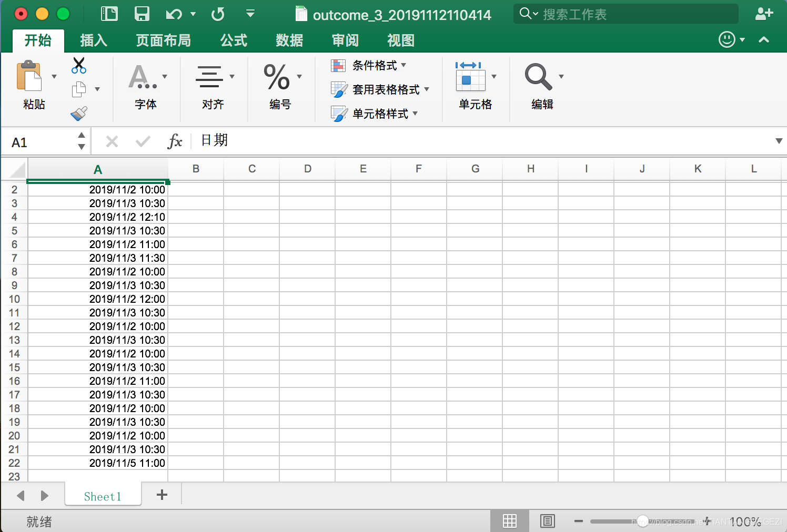787x532 pixels.
Task: Click the Cell Styles (单元格样式) icon
Action: [x=339, y=114]
